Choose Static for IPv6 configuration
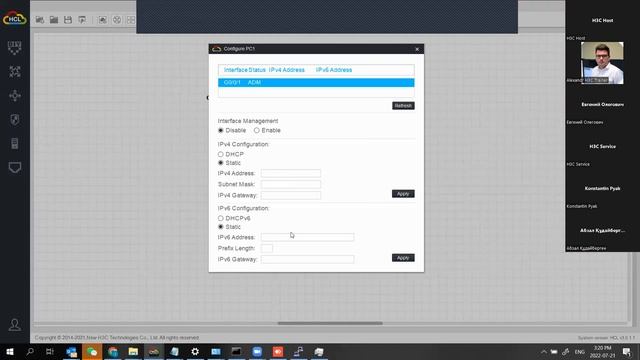 tap(221, 227)
